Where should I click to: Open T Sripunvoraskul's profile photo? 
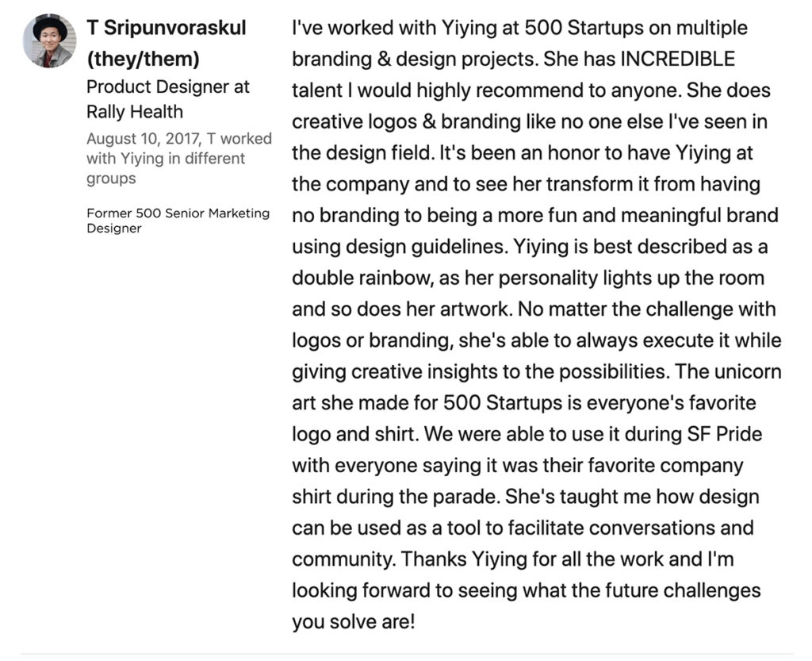[49, 41]
